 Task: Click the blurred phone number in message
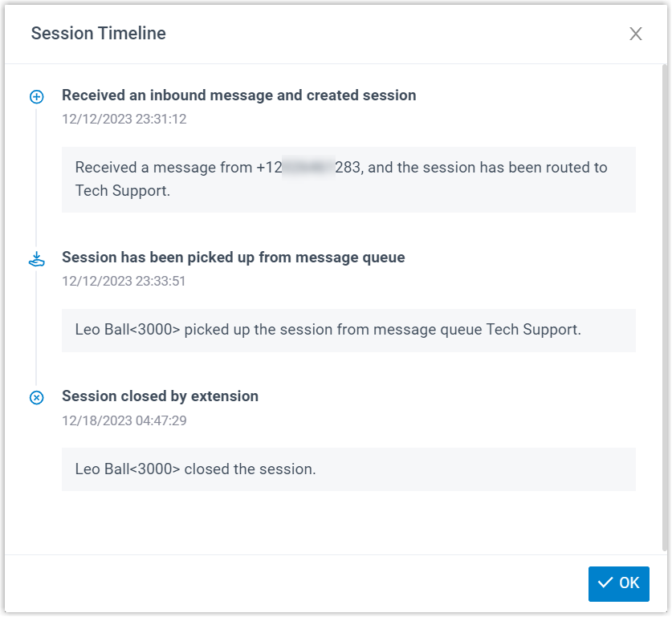click(x=308, y=168)
